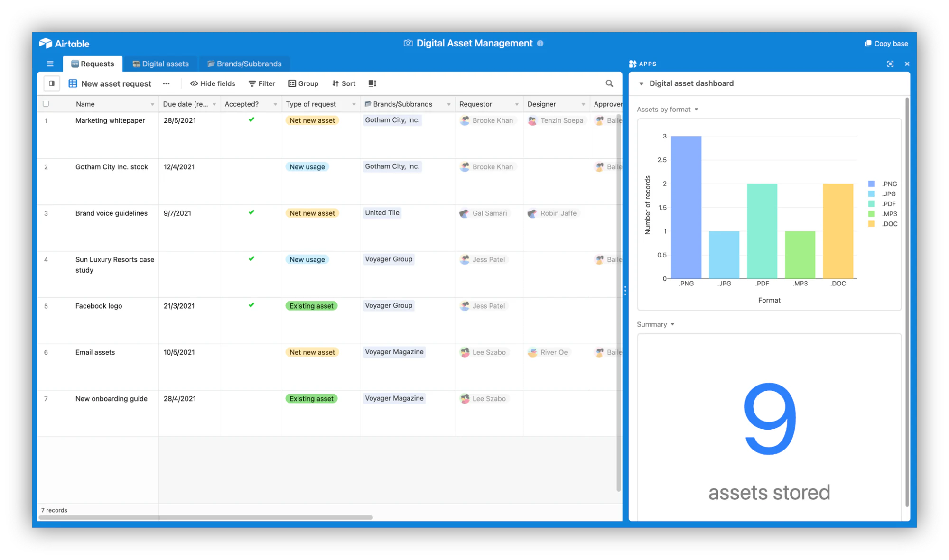Select the Requests tab

[x=93, y=64]
